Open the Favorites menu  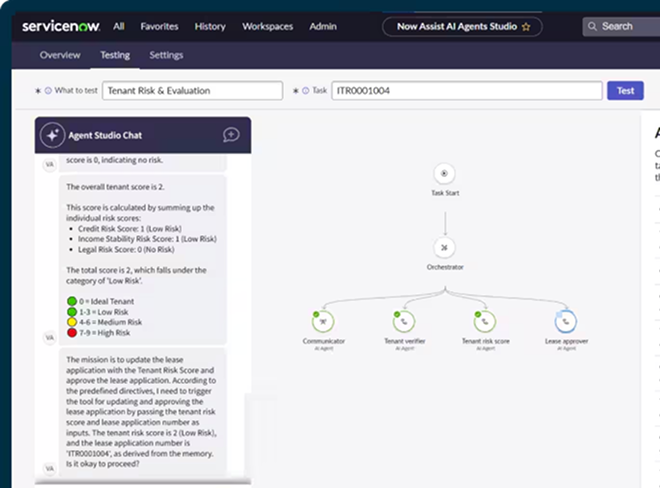click(x=160, y=27)
